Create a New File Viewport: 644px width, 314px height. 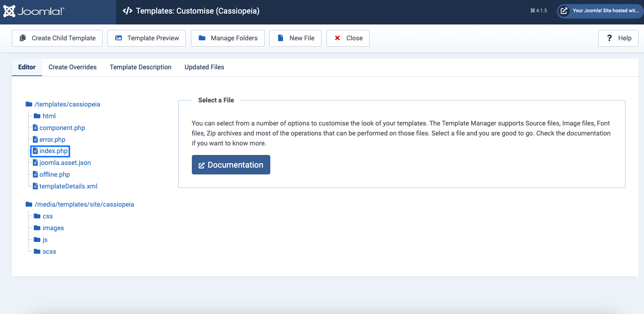(x=295, y=38)
